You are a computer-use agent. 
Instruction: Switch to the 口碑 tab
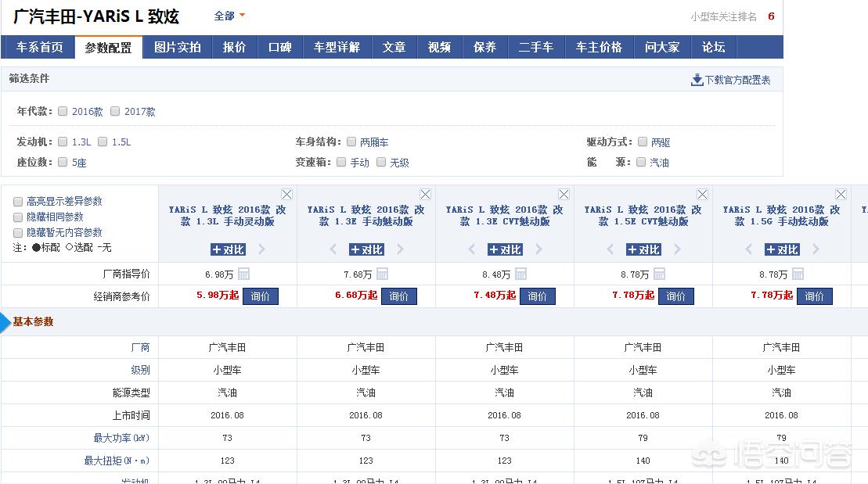[280, 47]
